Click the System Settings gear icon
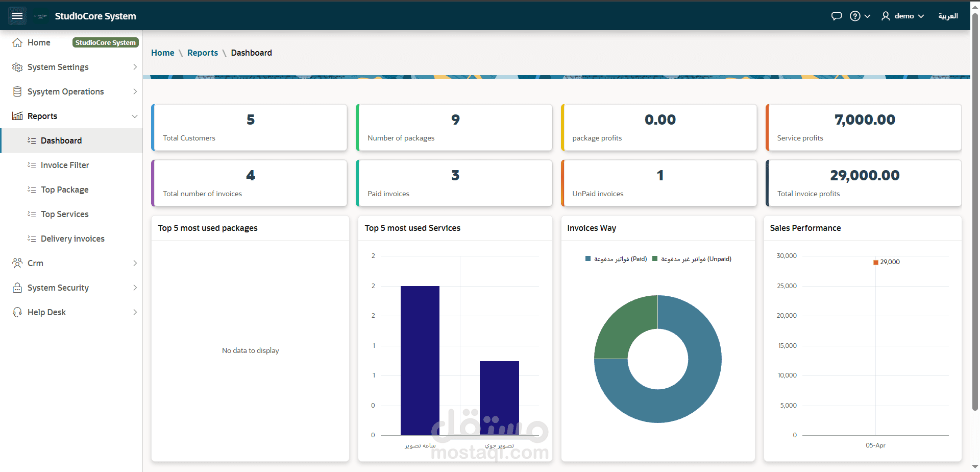Image resolution: width=980 pixels, height=472 pixels. 17,67
